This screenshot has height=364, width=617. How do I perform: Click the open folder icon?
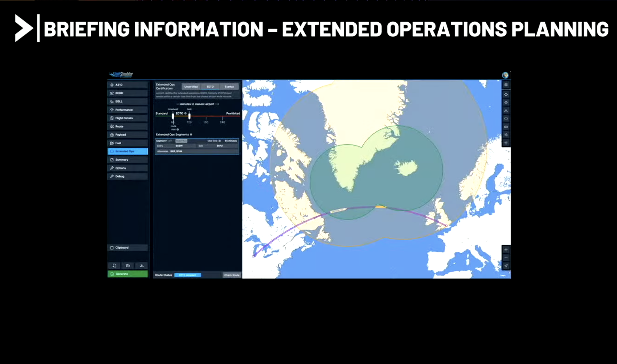128,266
